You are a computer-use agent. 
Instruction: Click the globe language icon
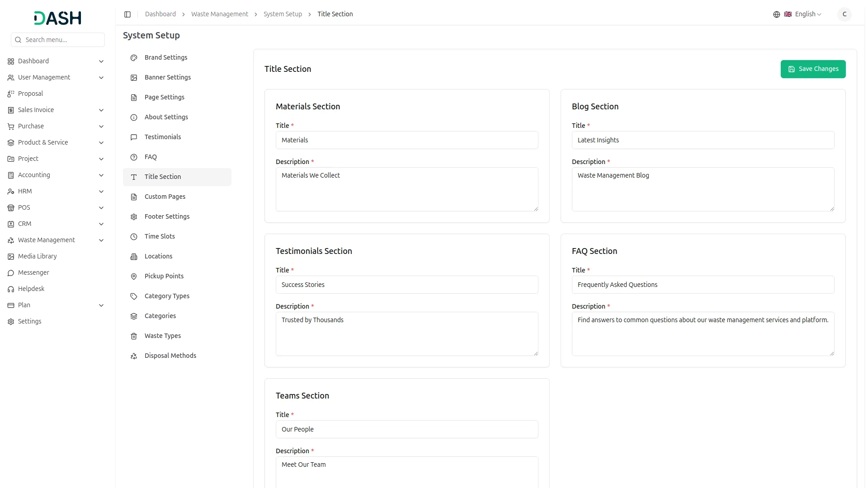[776, 14]
